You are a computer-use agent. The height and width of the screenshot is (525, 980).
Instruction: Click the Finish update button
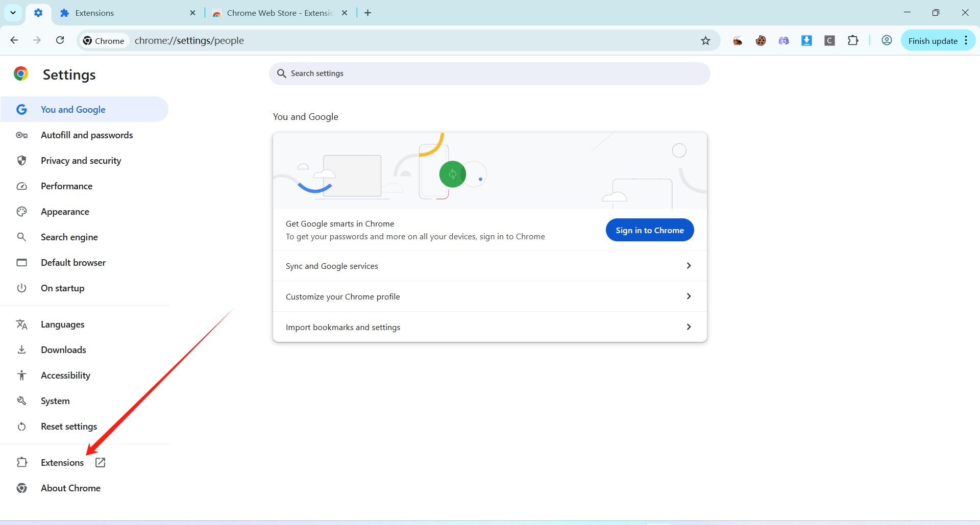tap(932, 41)
